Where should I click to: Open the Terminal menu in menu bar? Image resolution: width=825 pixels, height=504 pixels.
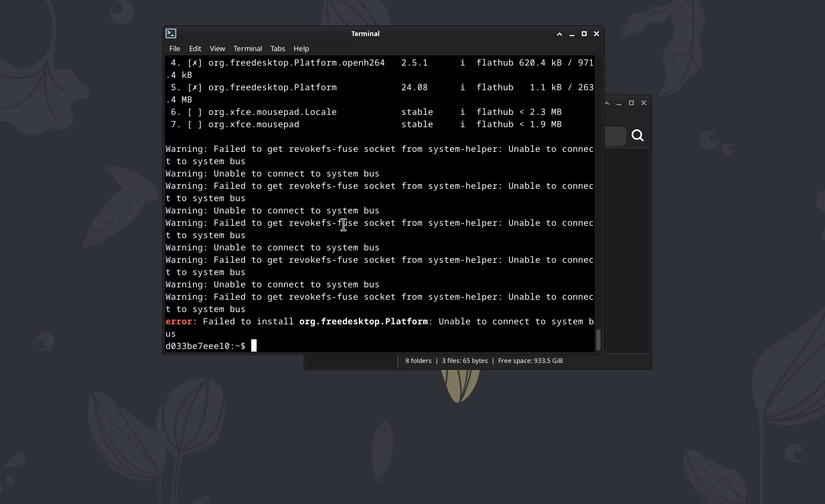248,48
